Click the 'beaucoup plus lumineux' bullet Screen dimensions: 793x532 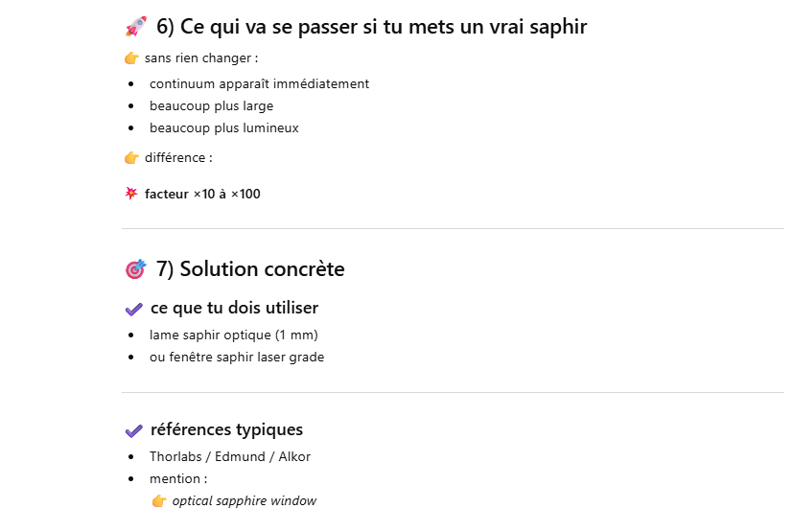tap(223, 128)
